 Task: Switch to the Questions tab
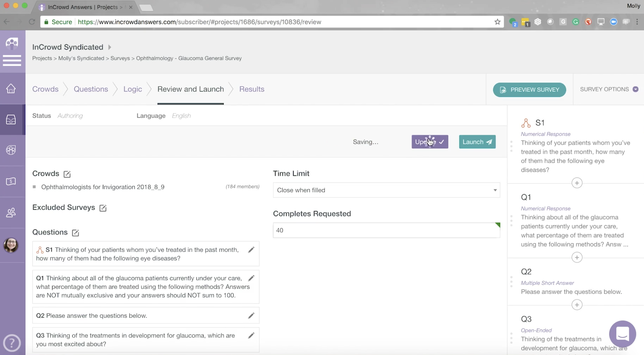[x=91, y=89]
